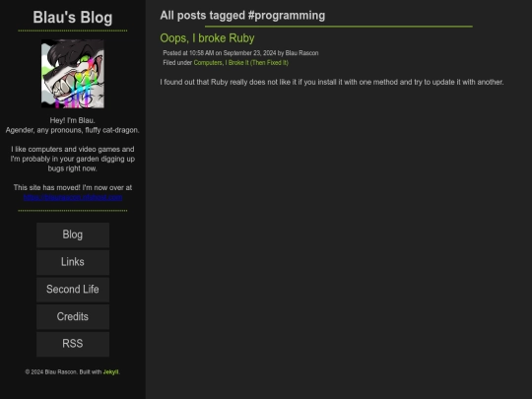Open the Jekyll link in footer
532x399 pixels.
click(110, 371)
